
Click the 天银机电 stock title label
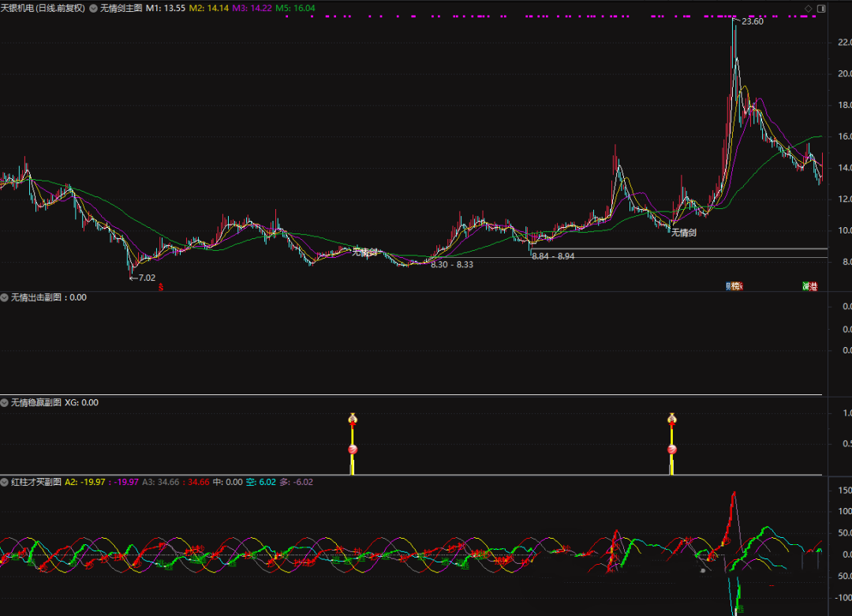[43, 8]
